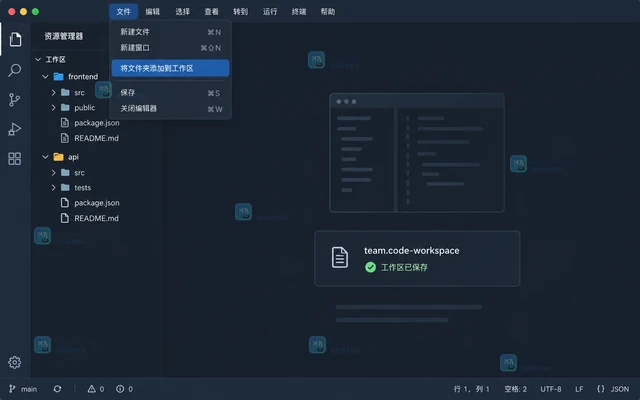Open the Run and Debug icon

coord(14,129)
